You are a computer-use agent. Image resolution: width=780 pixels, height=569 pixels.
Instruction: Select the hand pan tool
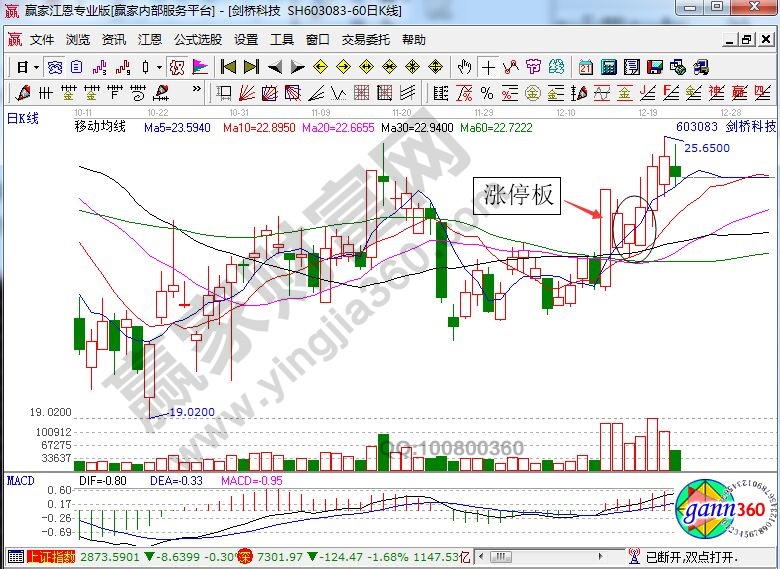(464, 67)
